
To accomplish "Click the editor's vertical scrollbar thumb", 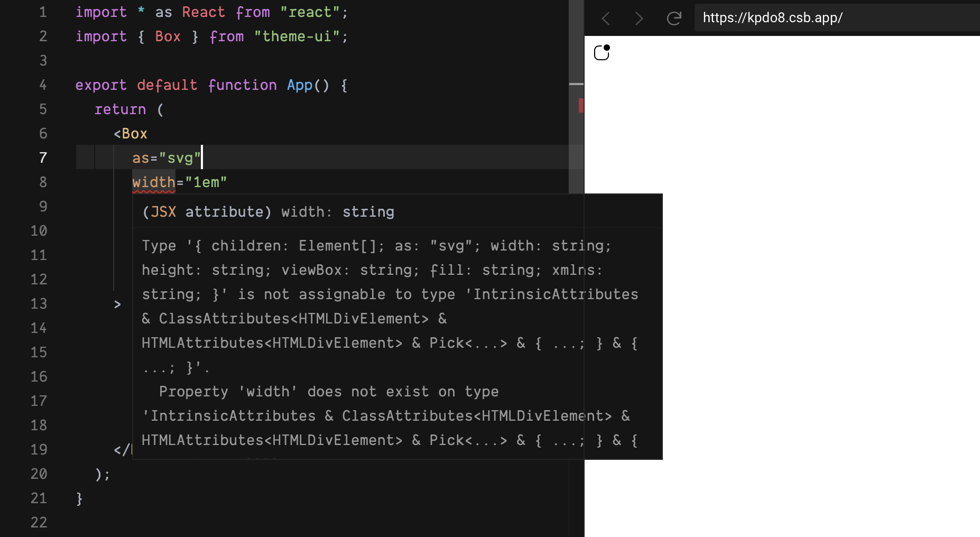I will click(576, 96).
